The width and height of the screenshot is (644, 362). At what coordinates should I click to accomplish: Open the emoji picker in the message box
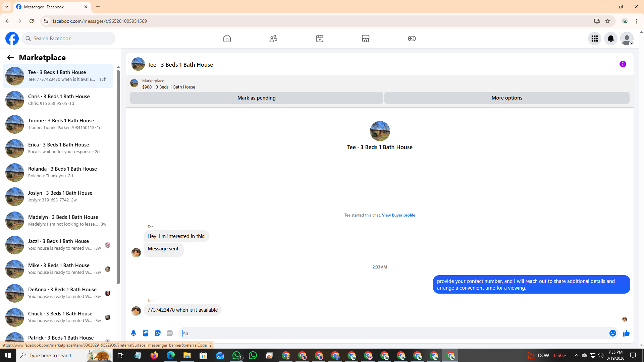[x=612, y=333]
